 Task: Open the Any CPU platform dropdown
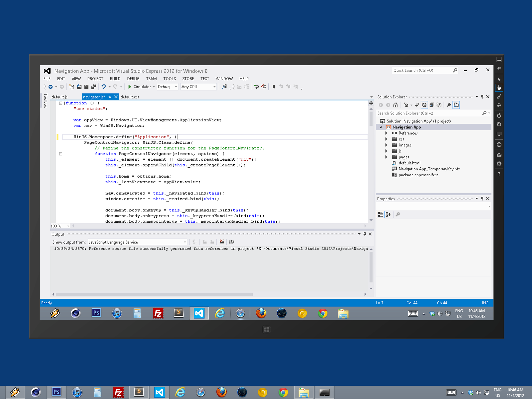pos(199,87)
